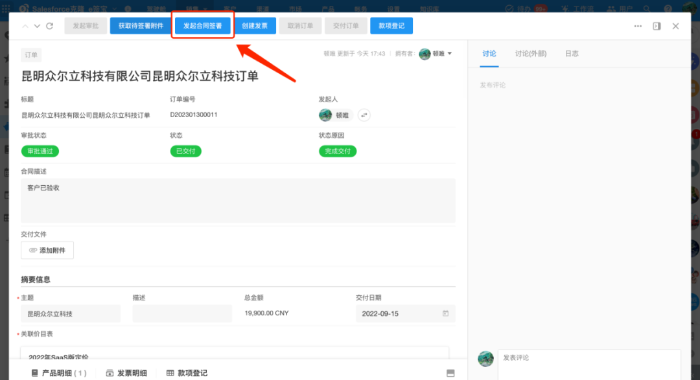Click the 已交付 status badge

[x=186, y=151]
